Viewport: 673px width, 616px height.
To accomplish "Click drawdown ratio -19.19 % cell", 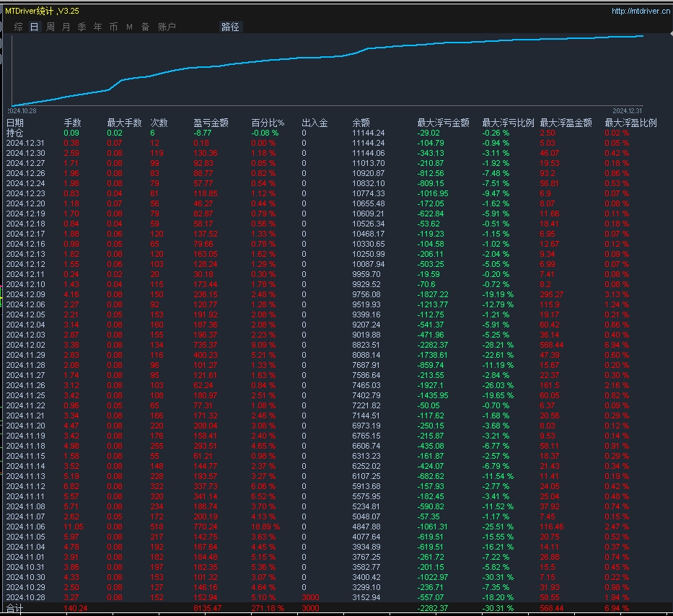I will pyautogui.click(x=498, y=294).
